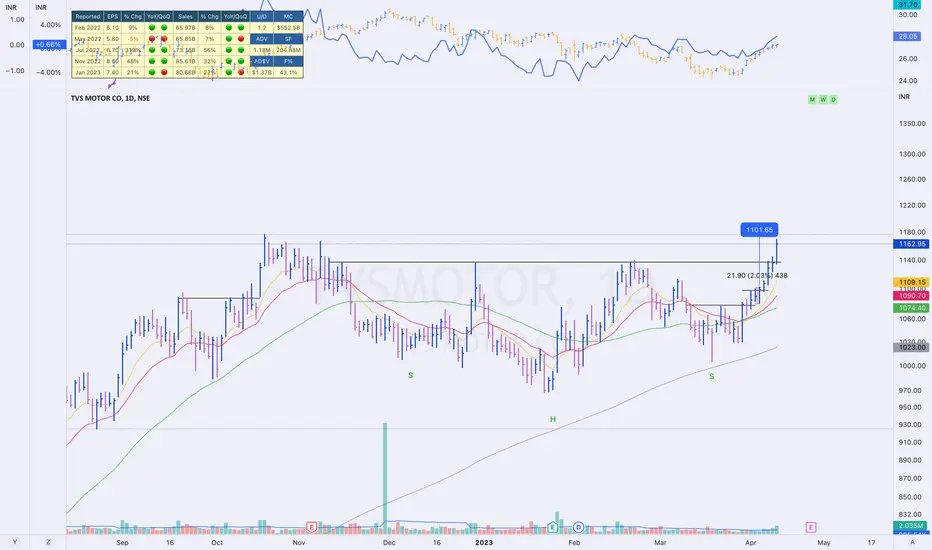Screen dimensions: 932x550
Task: Click the green H head pattern label
Action: 553,419
